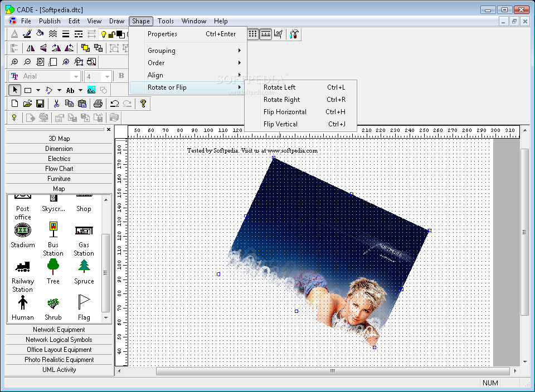Select the dashed line style icon
Image resolution: width=535 pixels, height=392 pixels.
(79, 34)
